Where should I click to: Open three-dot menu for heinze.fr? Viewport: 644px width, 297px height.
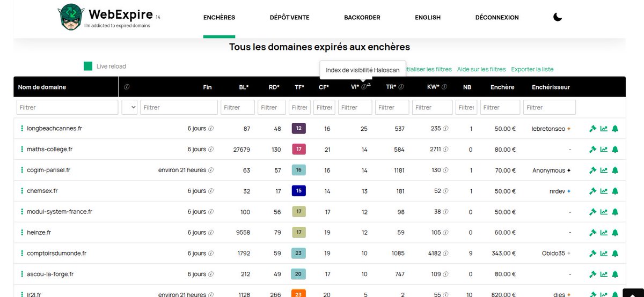tap(22, 233)
